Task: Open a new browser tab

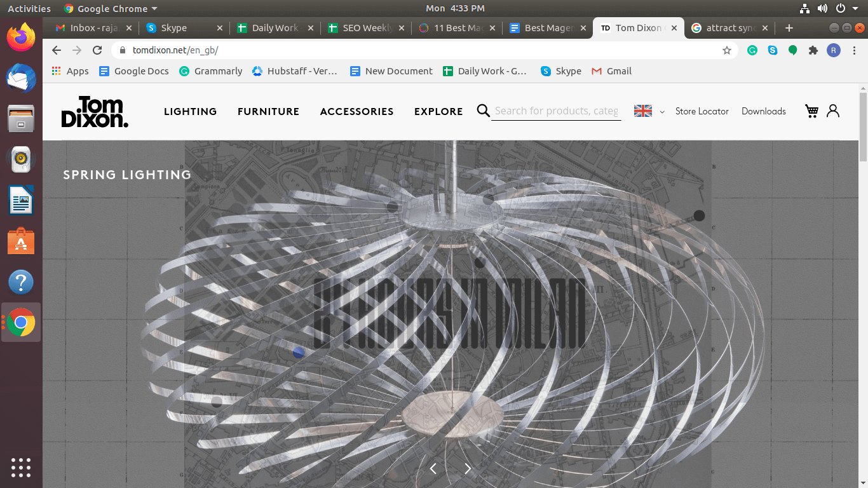Action: pyautogui.click(x=789, y=28)
